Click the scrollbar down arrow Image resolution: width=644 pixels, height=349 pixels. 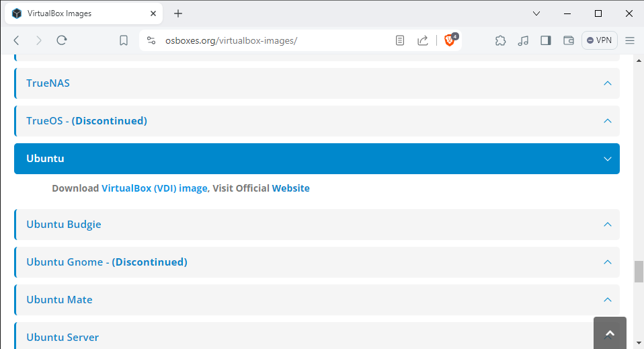point(639,343)
